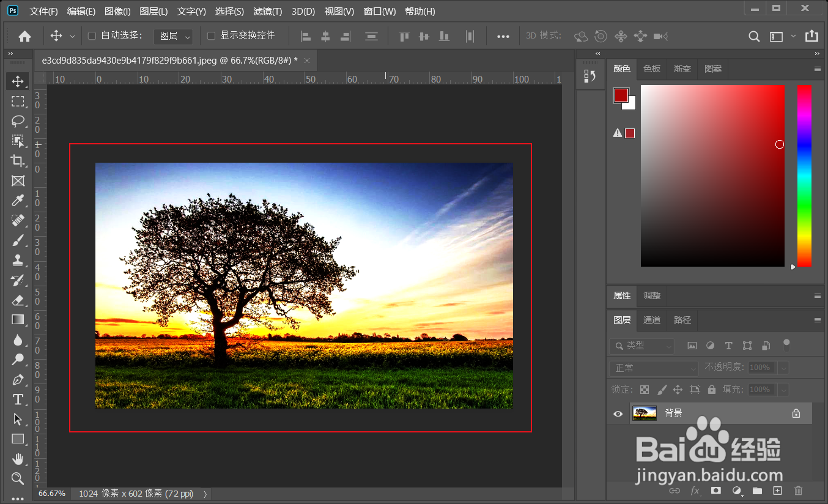Click the Home button in options bar
Viewport: 828px width, 504px height.
click(x=24, y=37)
